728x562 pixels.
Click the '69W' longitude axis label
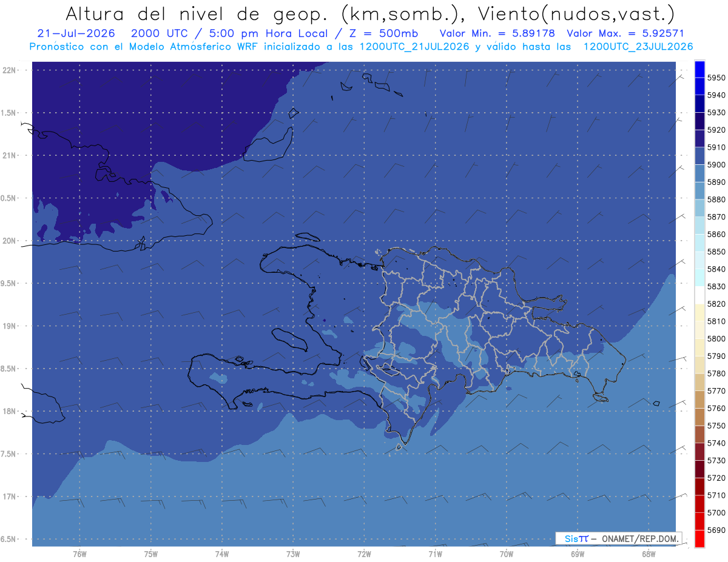pos(577,554)
